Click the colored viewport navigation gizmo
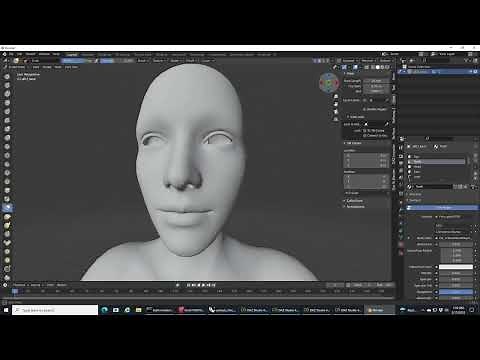This screenshot has width=480, height=360. (329, 83)
